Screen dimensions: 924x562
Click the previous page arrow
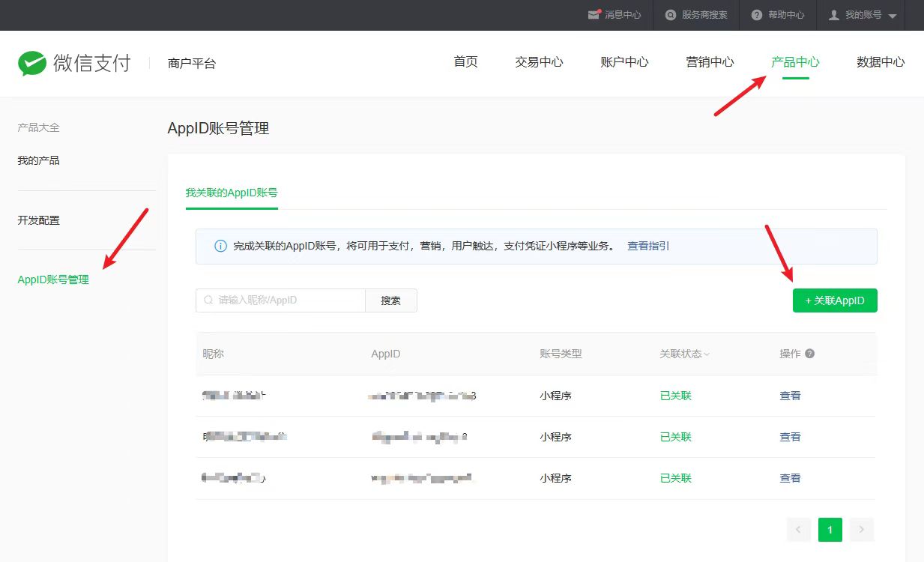click(798, 530)
